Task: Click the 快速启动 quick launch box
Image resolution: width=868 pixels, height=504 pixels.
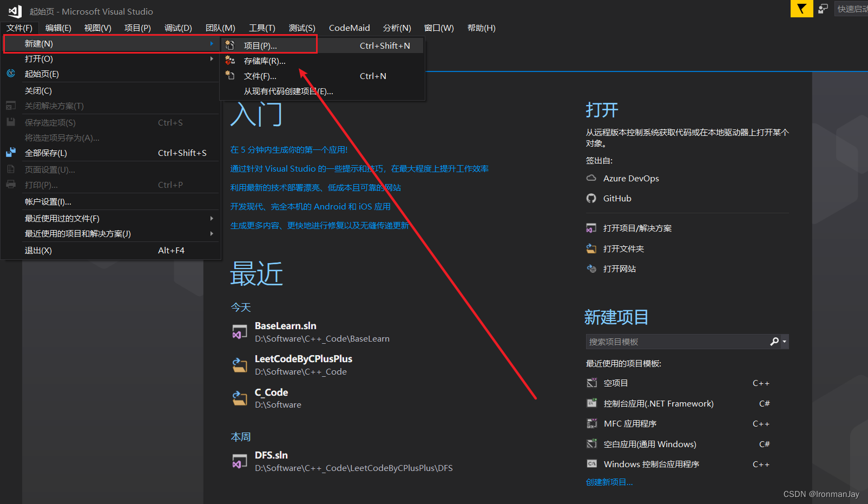Action: pos(852,9)
